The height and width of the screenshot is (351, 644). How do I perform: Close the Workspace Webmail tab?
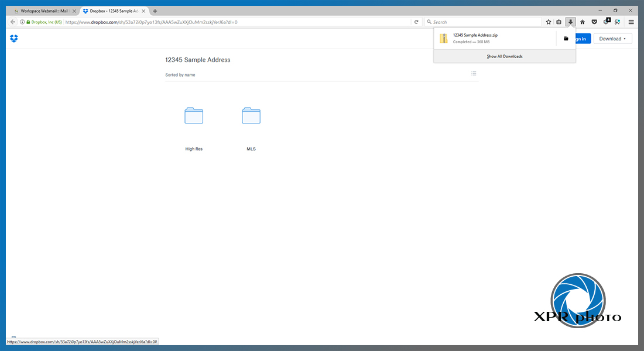coord(74,11)
